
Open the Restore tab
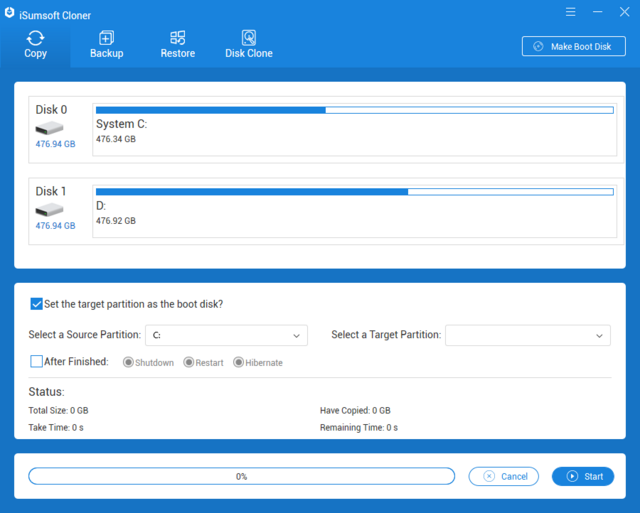point(178,45)
